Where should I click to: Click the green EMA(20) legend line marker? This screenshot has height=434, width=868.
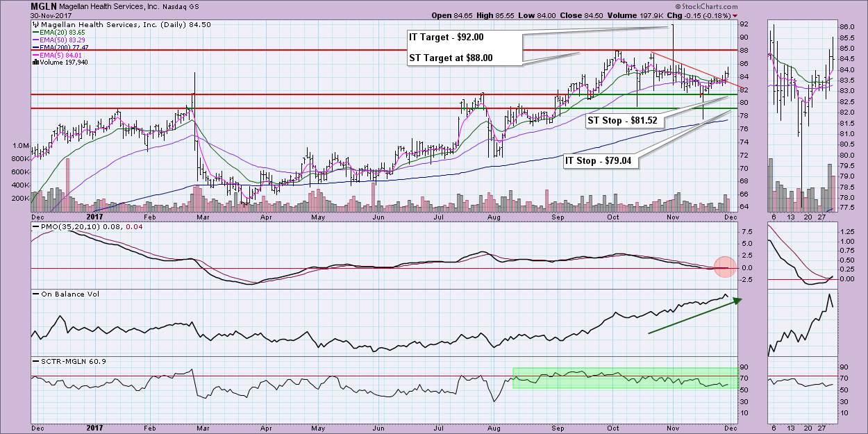coord(35,33)
